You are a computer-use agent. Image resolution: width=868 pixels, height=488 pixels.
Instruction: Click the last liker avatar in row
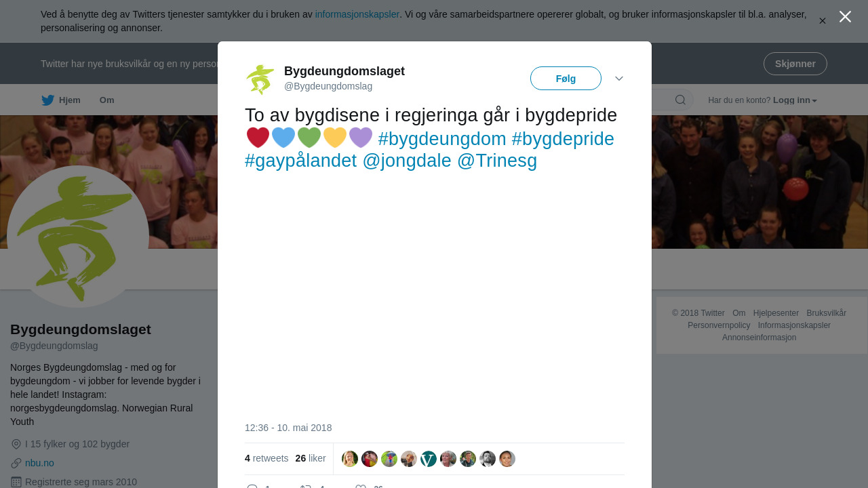[x=507, y=459]
